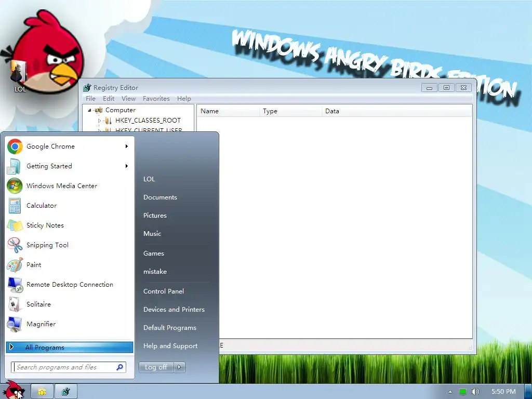This screenshot has height=399, width=532.
Task: Open Help and Support
Action: [x=170, y=345]
